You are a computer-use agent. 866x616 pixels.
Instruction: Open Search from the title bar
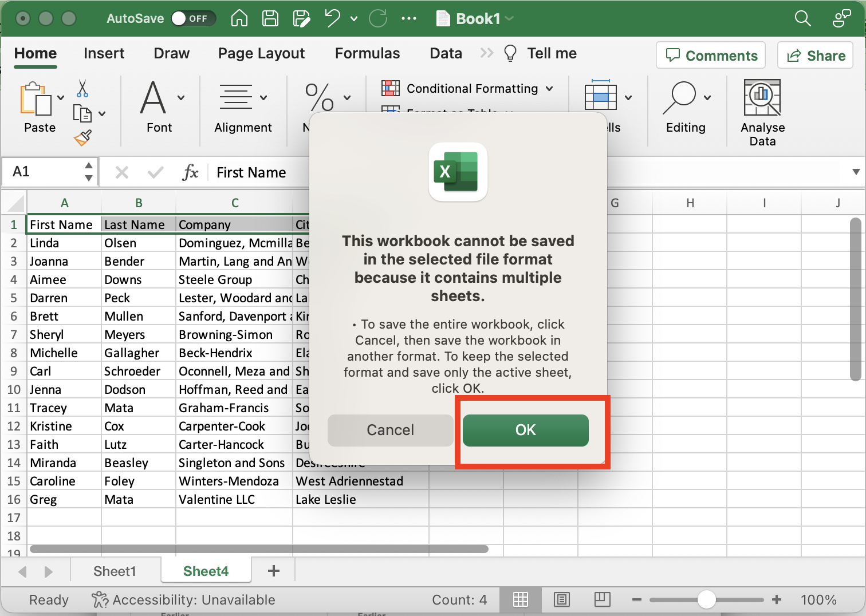pyautogui.click(x=802, y=18)
